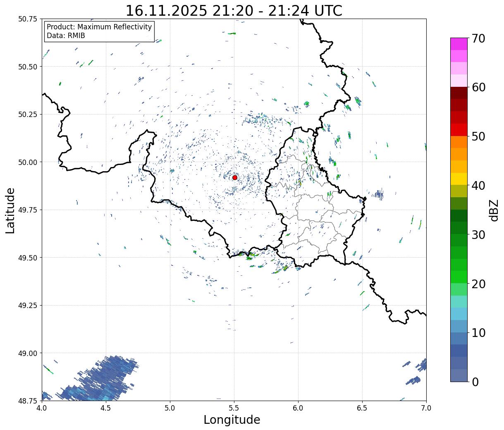The height and width of the screenshot is (430, 504).
Task: Click the 'Data: RMIB' text
Action: [x=66, y=36]
